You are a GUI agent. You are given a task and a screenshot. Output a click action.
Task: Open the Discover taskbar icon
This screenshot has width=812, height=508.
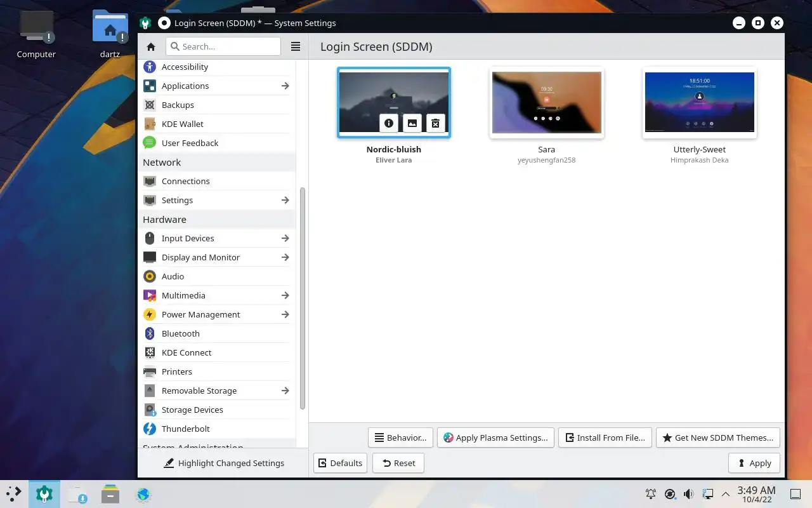click(x=77, y=494)
